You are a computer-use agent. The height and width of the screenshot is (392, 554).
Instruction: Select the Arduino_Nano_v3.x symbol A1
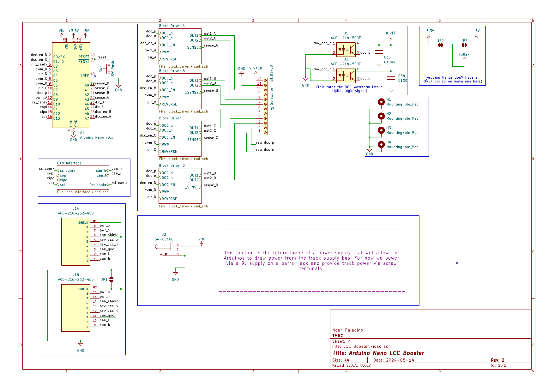pyautogui.click(x=71, y=85)
